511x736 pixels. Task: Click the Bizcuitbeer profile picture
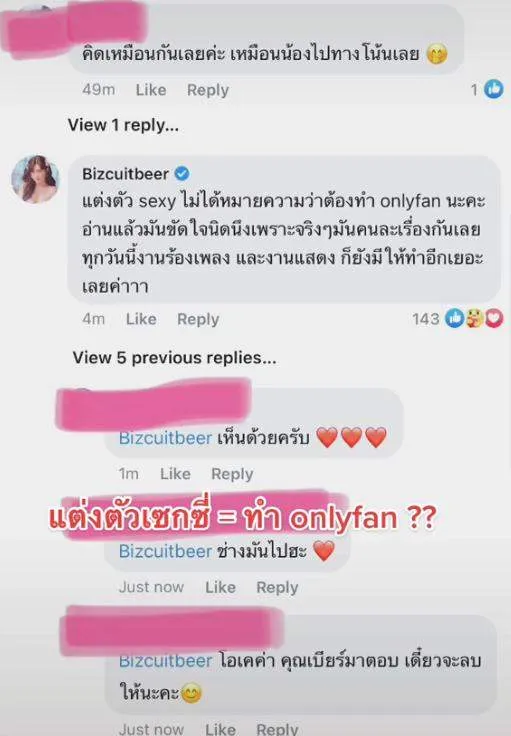(x=35, y=179)
